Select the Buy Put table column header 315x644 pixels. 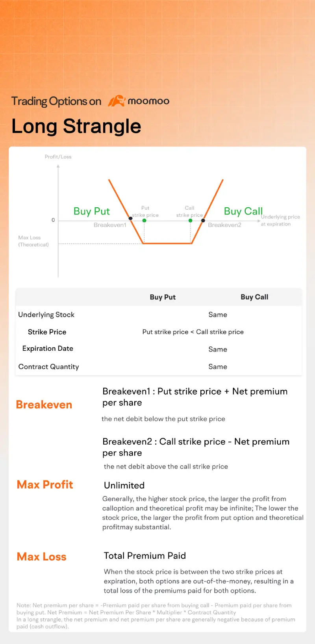tap(163, 297)
